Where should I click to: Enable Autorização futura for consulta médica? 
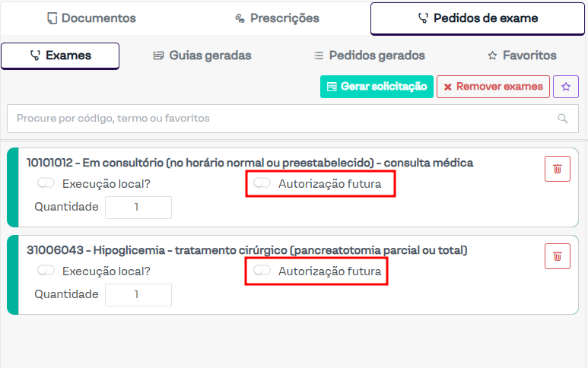262,183
